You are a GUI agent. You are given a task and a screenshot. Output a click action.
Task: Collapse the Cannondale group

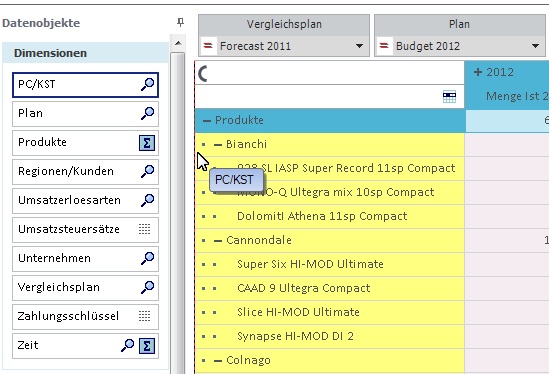click(x=218, y=241)
